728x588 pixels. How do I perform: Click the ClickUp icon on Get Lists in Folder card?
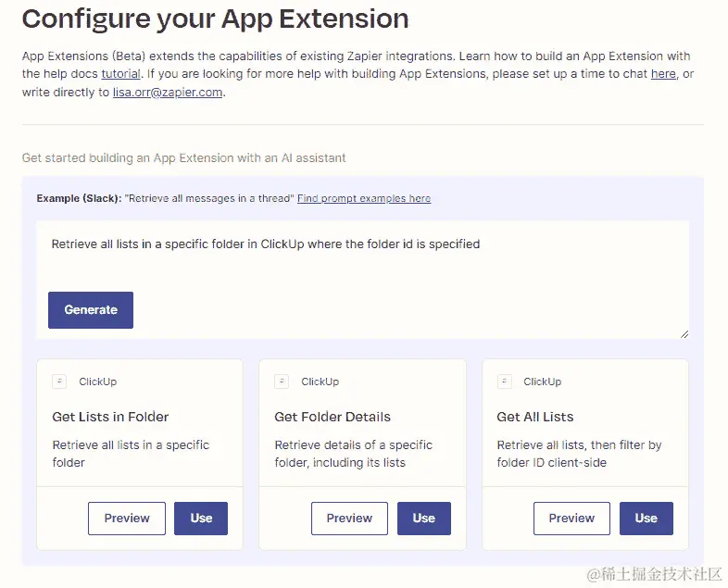pyautogui.click(x=60, y=381)
